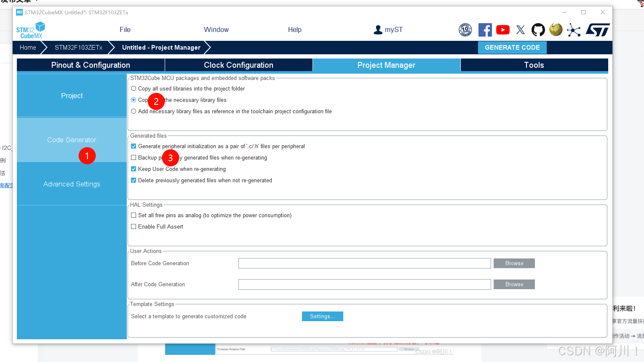The image size is (644, 362).
Task: Click Browse for After Code Generation
Action: pyautogui.click(x=514, y=284)
